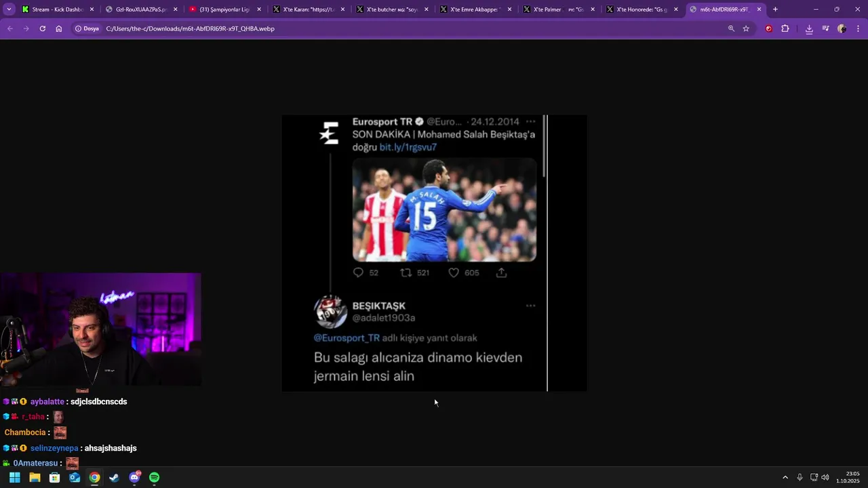868x488 pixels.
Task: Close the Gzl-RouXUAAZPaS tab
Action: 176,9
